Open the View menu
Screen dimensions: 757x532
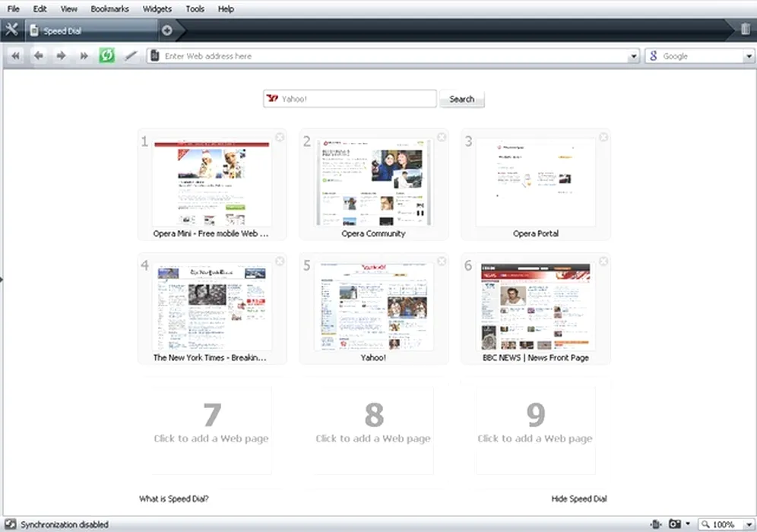click(x=69, y=8)
